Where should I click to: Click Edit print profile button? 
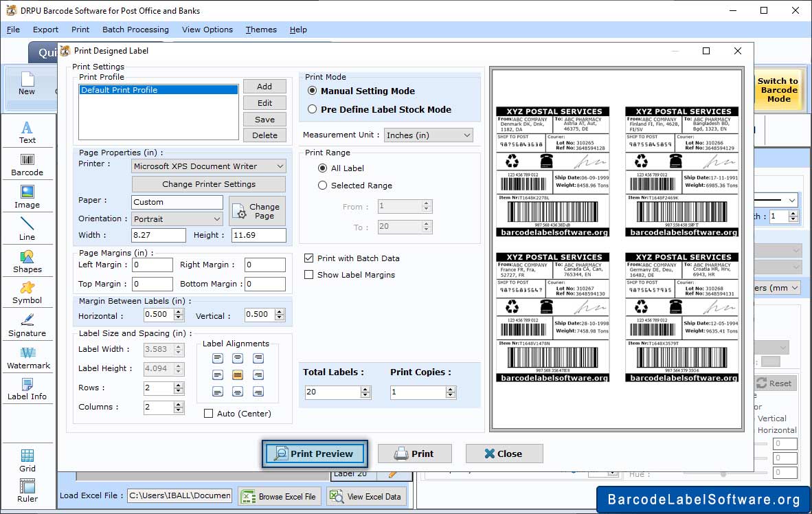point(264,103)
